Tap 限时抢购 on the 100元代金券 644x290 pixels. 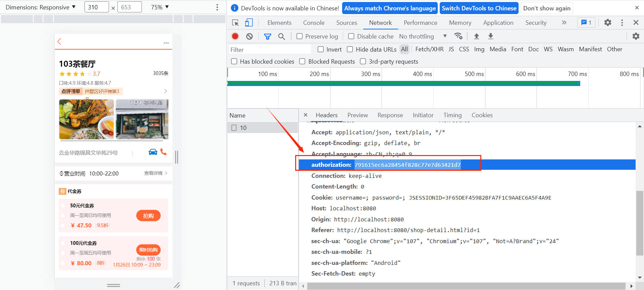click(148, 250)
